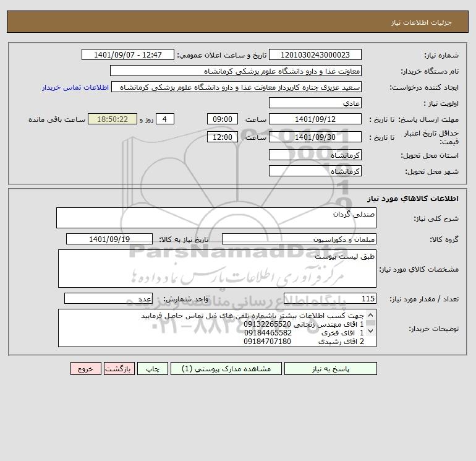Click the label 'ساعت باقی مانده'
The height and width of the screenshot is (461, 476).
click(x=57, y=119)
